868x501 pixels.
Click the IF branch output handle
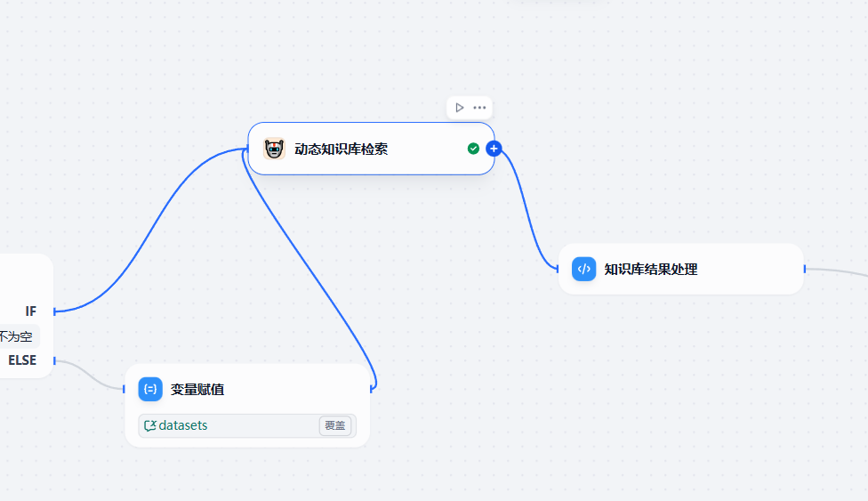point(54,311)
